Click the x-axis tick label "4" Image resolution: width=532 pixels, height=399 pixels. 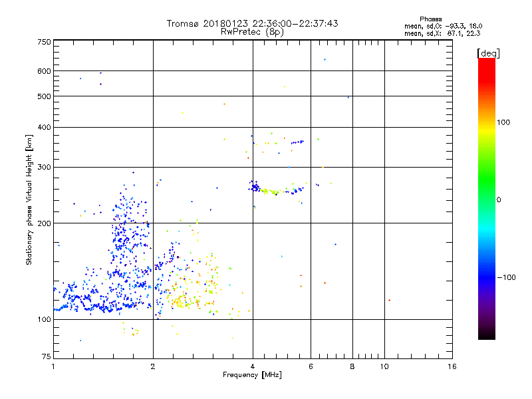(x=253, y=366)
